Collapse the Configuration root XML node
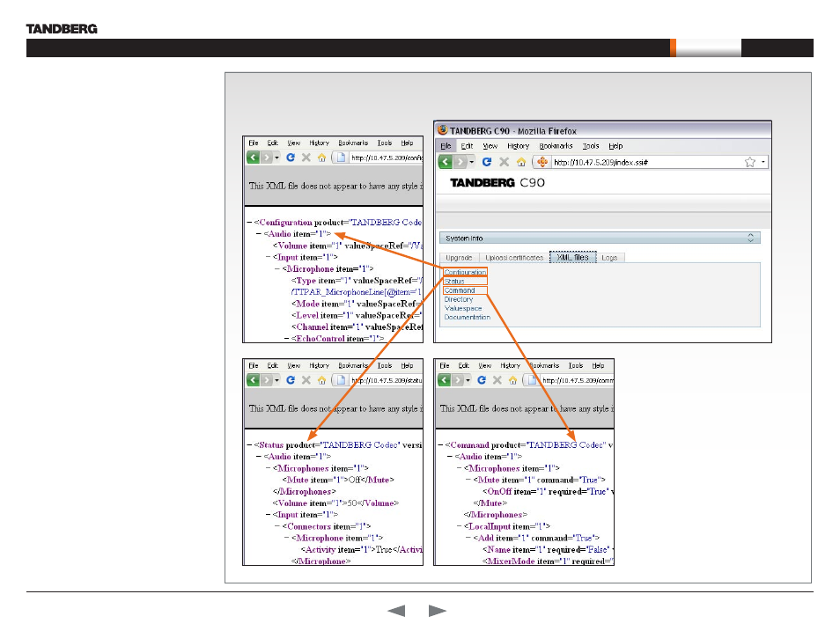This screenshot has height=631, width=840. click(249, 223)
